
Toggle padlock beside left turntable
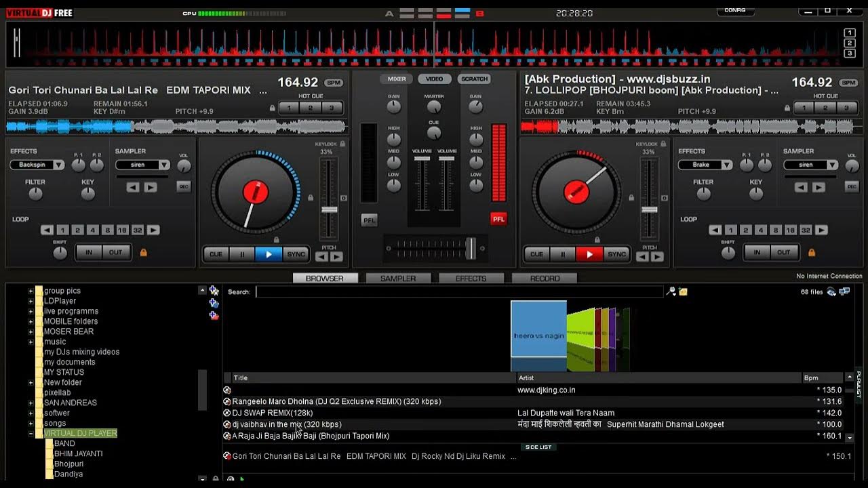coord(311,197)
